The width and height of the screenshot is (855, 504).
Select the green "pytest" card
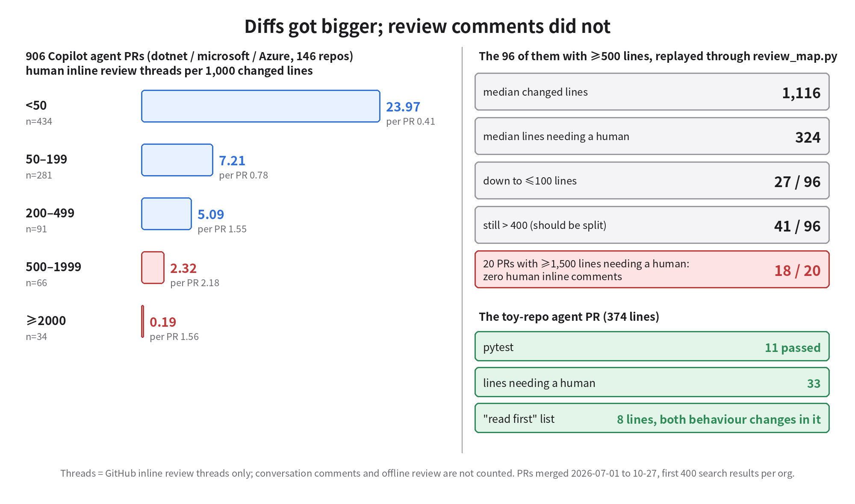point(652,346)
